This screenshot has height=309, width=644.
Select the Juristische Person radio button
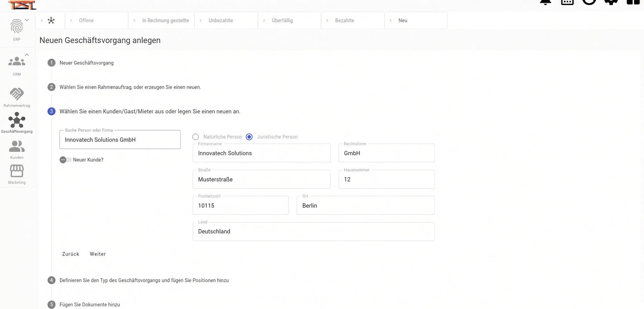(x=249, y=137)
